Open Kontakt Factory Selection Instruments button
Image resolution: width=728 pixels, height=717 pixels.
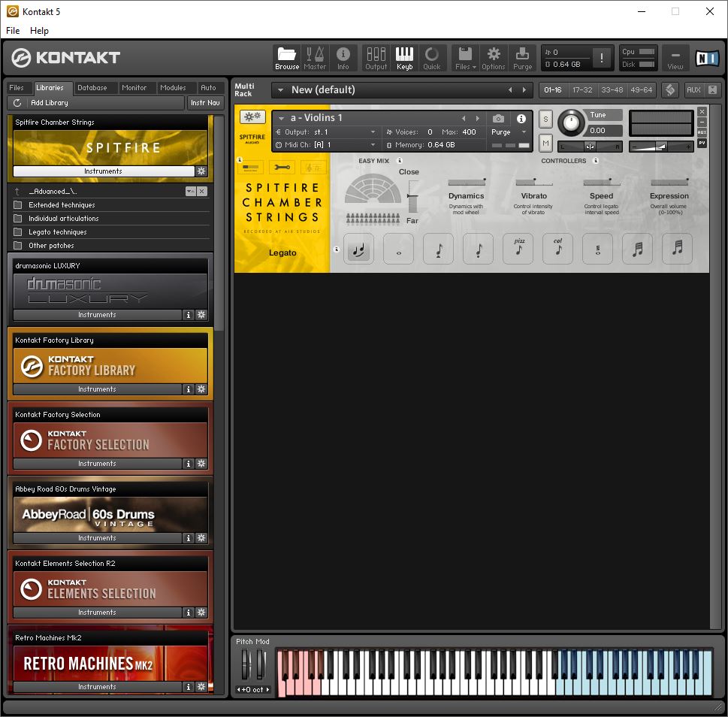(x=97, y=464)
